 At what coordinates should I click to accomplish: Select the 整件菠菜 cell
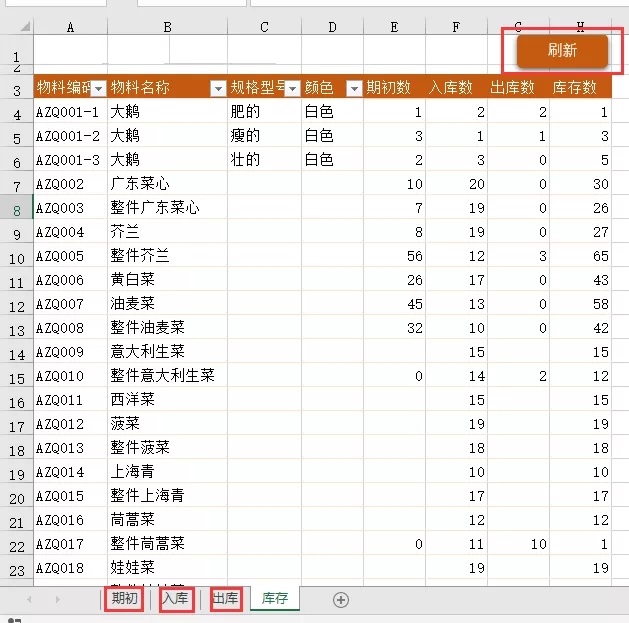167,447
